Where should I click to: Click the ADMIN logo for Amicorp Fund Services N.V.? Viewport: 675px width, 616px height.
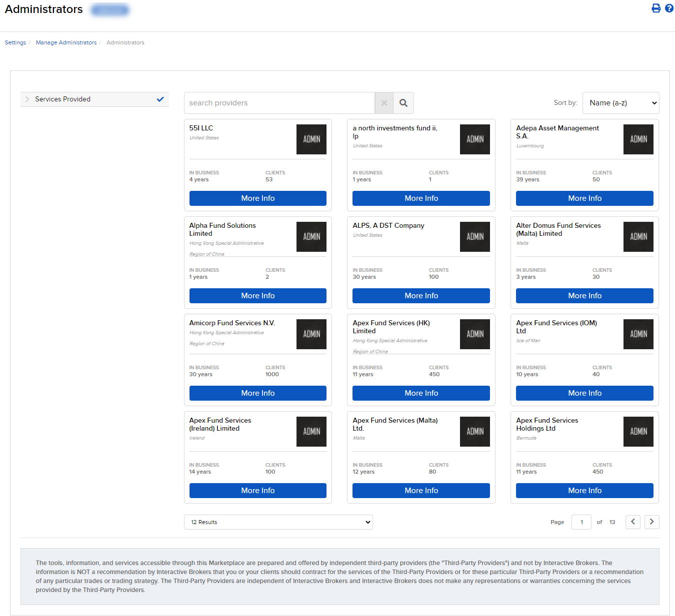[x=311, y=334]
